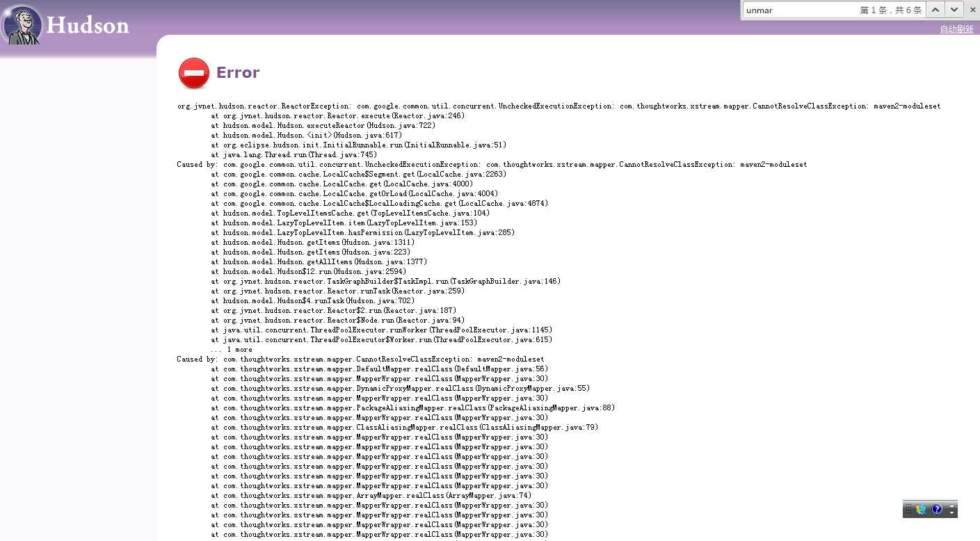Click 'DynamicProxyMapper.realClass(DynamicProxyMapper.java:55)' line
The width and height of the screenshot is (980, 541).
[x=401, y=389]
